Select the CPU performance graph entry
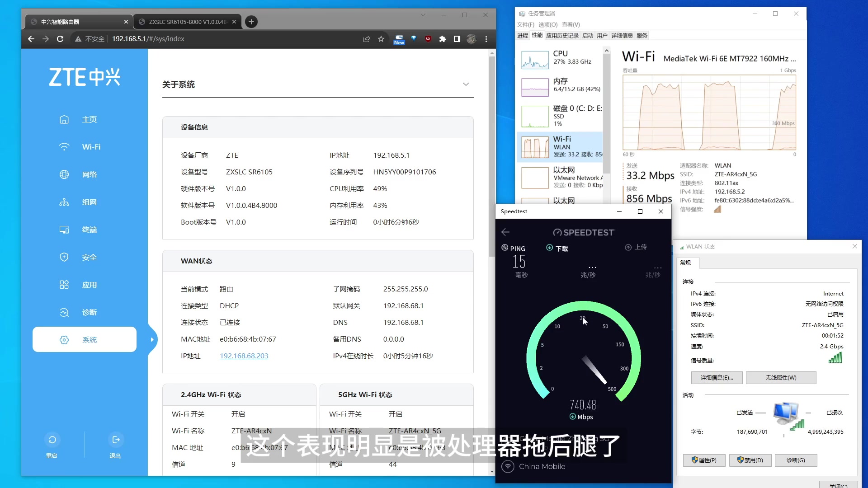The height and width of the screenshot is (488, 868). click(561, 60)
